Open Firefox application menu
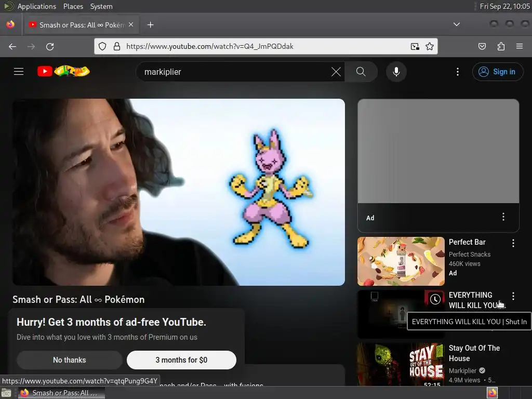The width and height of the screenshot is (532, 399). [x=520, y=46]
